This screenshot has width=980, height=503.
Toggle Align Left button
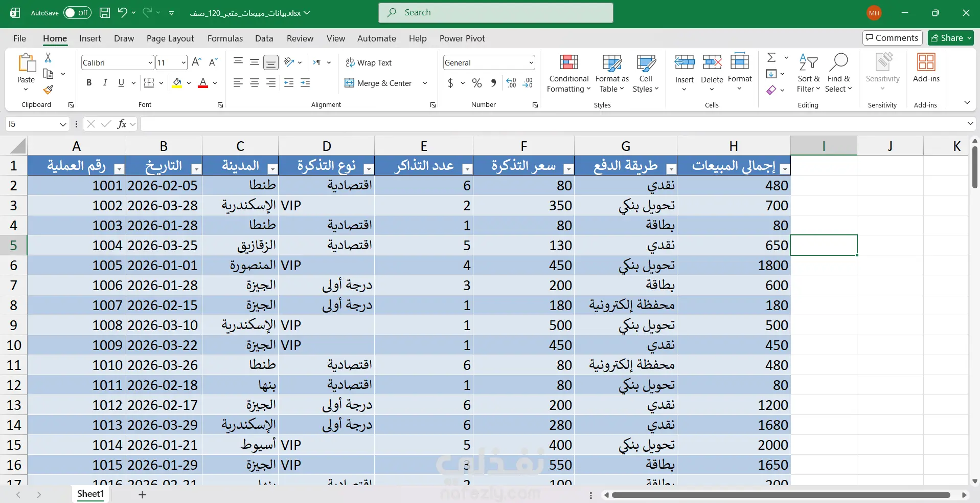click(238, 82)
